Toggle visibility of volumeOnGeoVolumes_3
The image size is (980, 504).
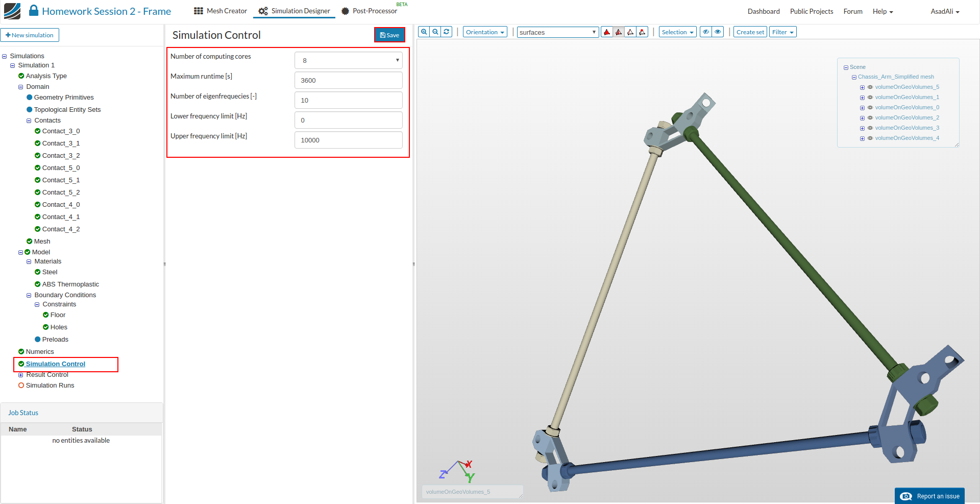[870, 128]
